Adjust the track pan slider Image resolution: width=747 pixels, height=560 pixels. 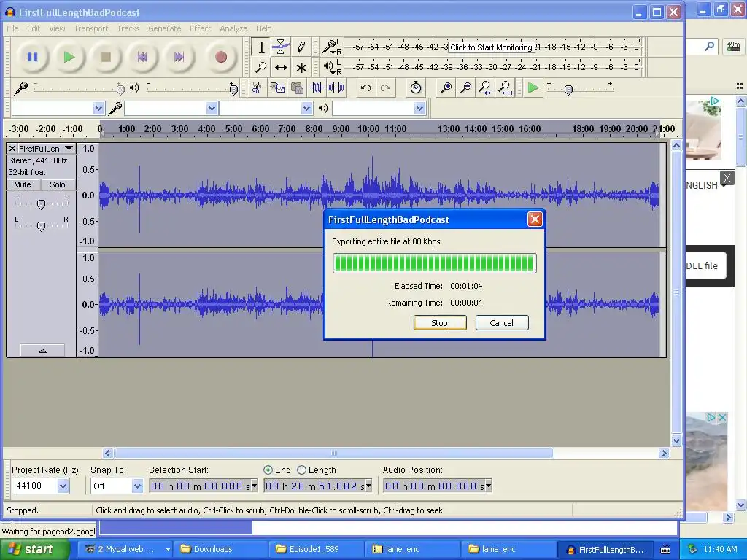(x=41, y=225)
